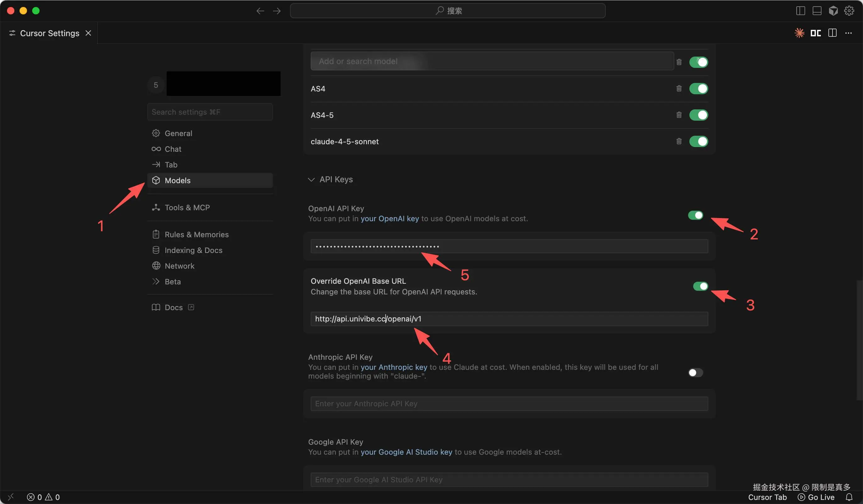Click the sparkle AI icon in editor toolbar
This screenshot has width=863, height=504.
[799, 33]
